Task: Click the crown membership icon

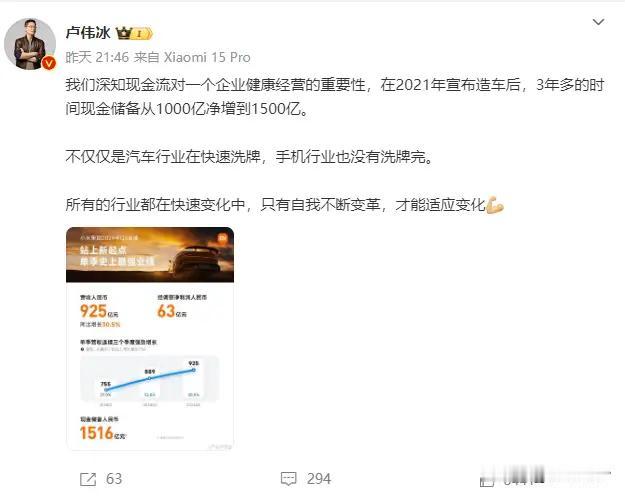Action: coord(124,33)
